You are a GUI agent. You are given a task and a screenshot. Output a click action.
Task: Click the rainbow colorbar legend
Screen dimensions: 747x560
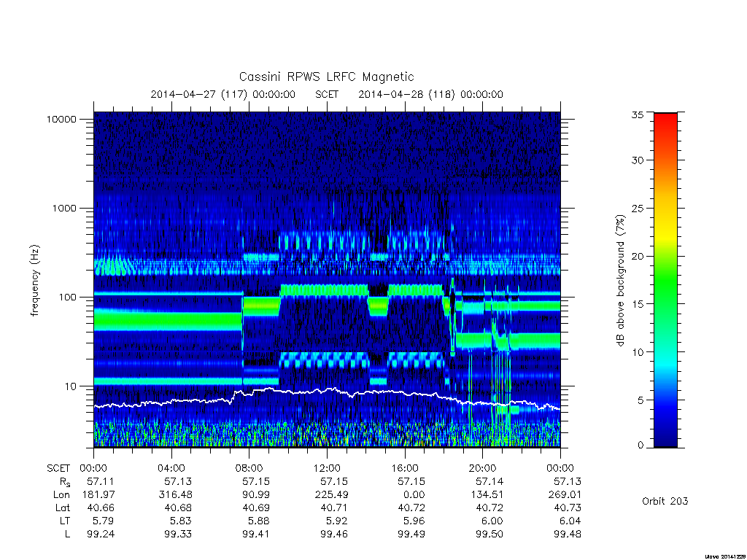click(x=665, y=280)
